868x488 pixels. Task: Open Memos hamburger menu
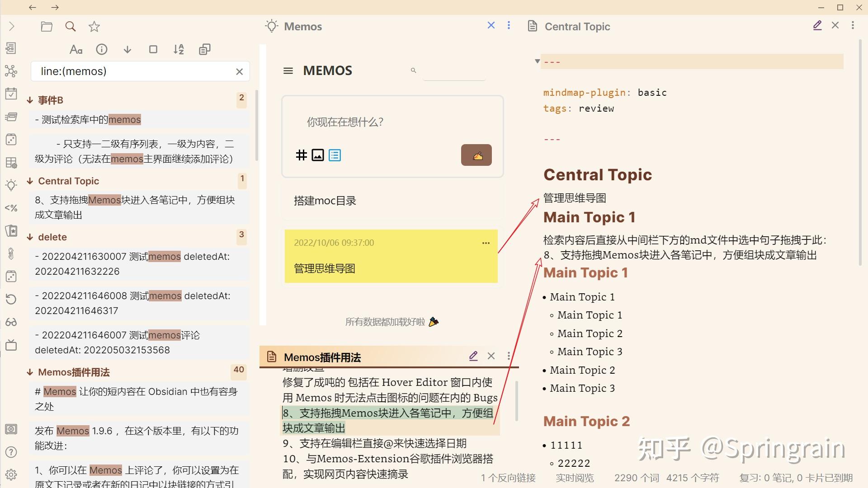point(288,71)
